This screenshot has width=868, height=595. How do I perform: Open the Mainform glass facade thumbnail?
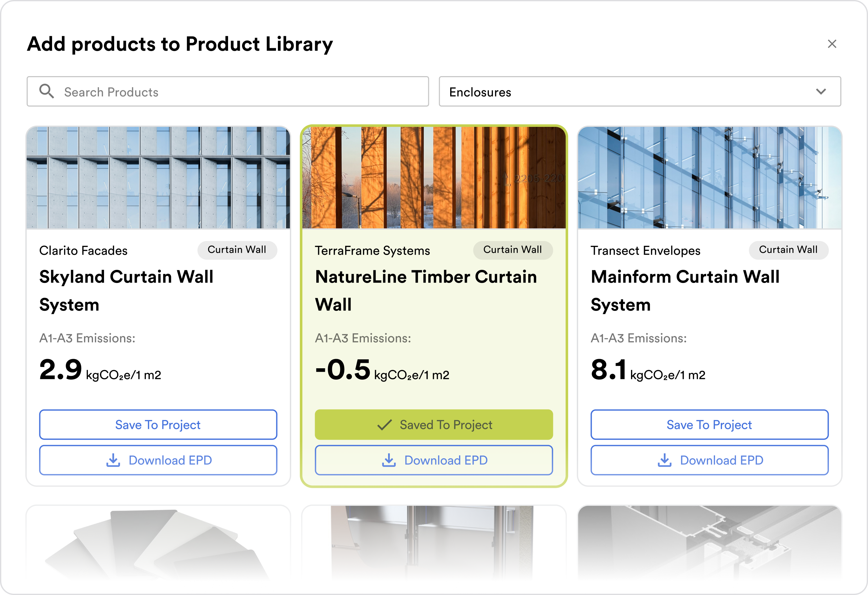pos(709,177)
